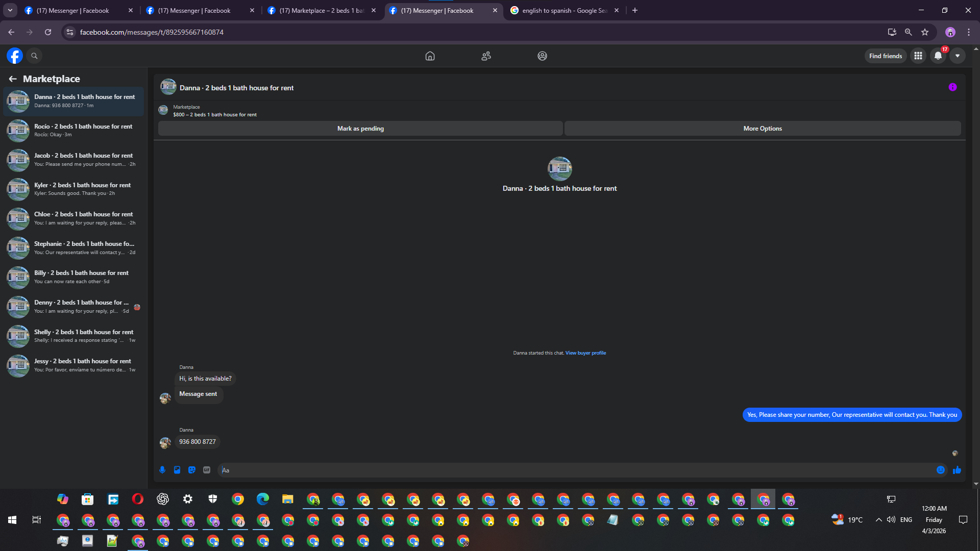This screenshot has height=551, width=980.
Task: Click the Facebook search magnifier icon
Action: pyautogui.click(x=34, y=56)
